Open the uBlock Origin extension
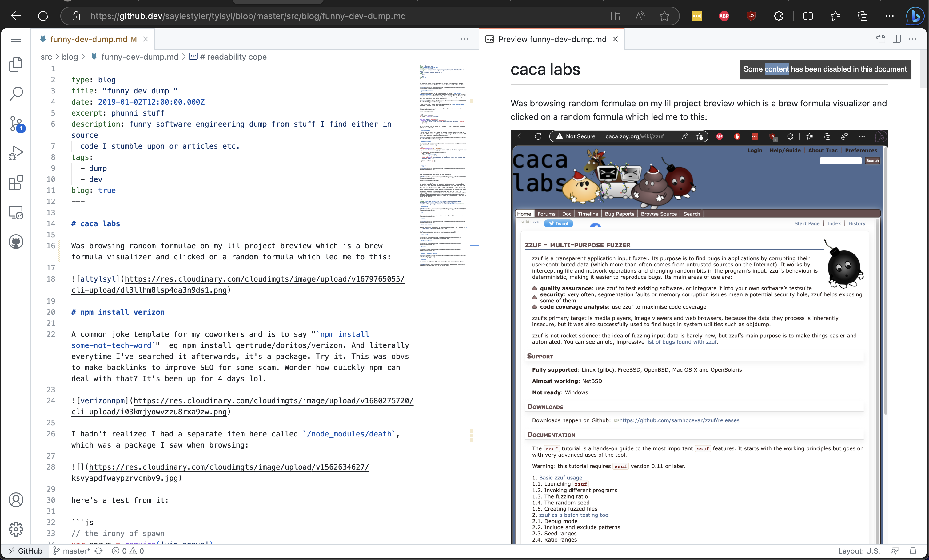The image size is (929, 560). (x=751, y=16)
